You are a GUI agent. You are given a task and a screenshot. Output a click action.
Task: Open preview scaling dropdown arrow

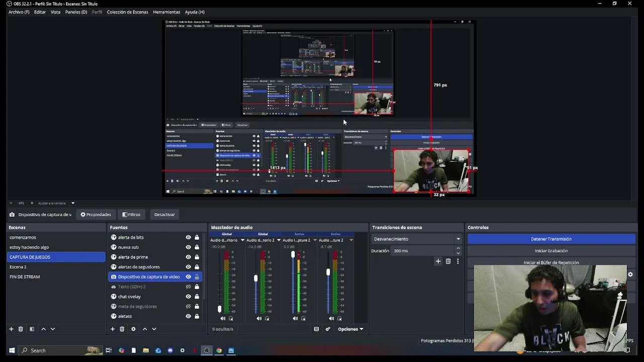tap(73, 203)
